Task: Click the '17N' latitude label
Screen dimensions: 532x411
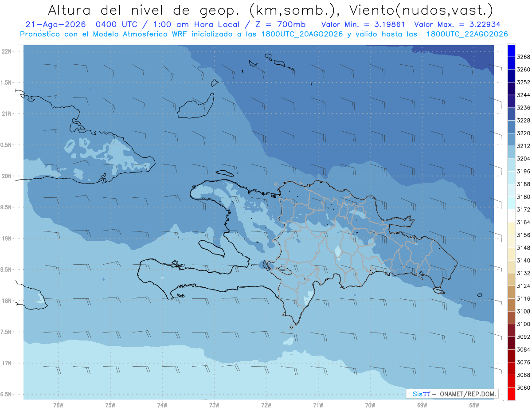Action: (x=7, y=363)
